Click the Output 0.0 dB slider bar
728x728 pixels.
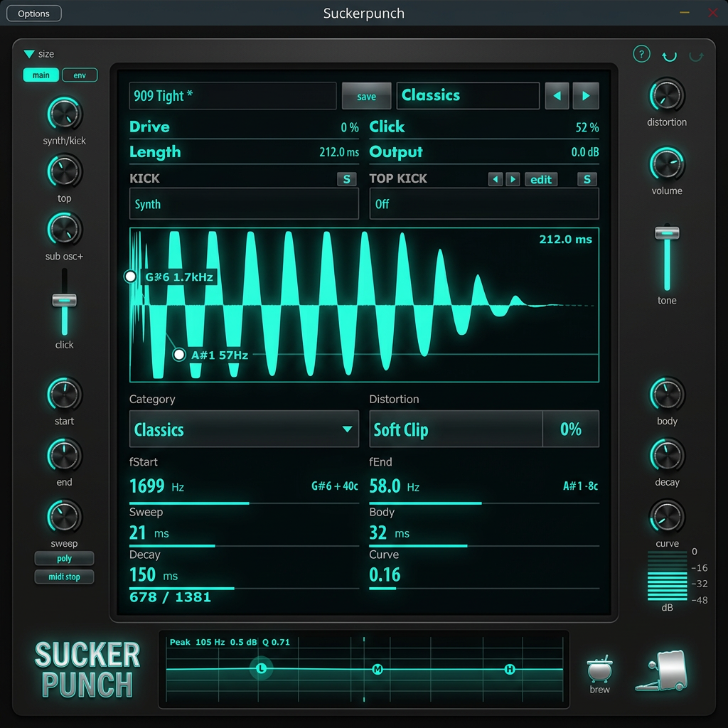tap(483, 154)
